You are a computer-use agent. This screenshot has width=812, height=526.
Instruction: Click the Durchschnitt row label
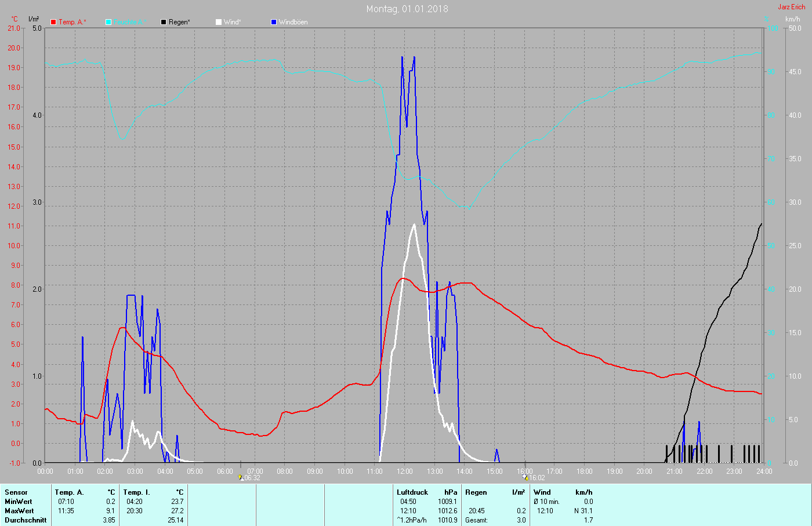(26, 520)
